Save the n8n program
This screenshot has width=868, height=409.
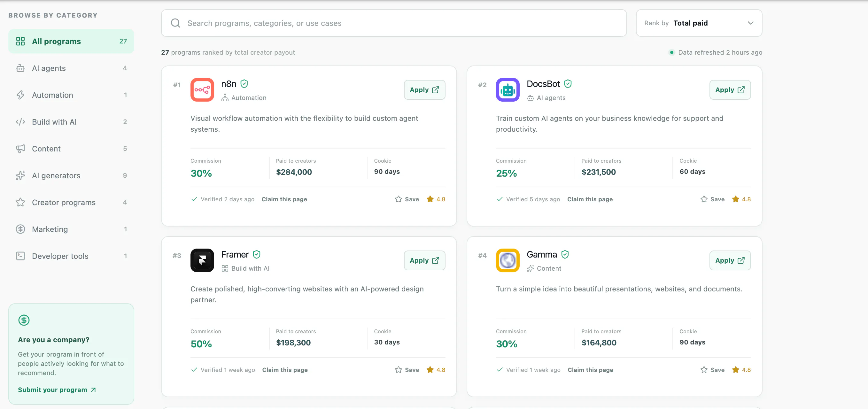[407, 199]
